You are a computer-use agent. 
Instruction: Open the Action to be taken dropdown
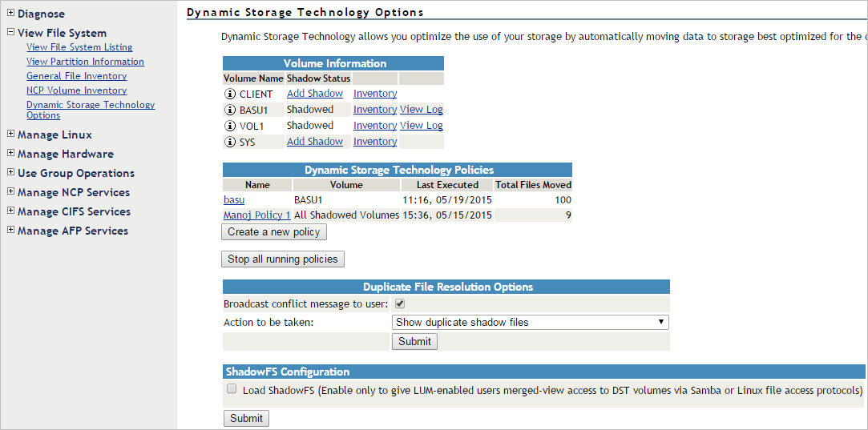click(x=530, y=322)
